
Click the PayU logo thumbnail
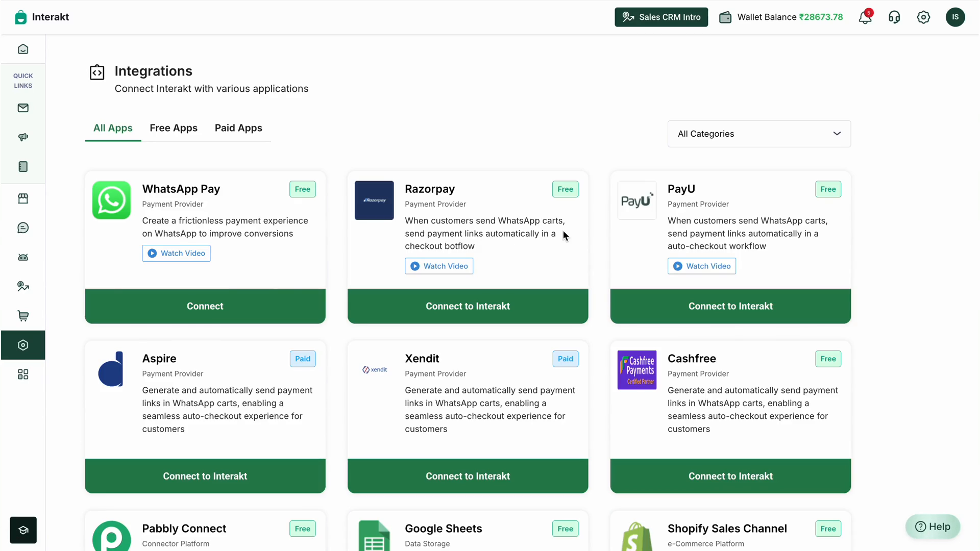tap(637, 200)
